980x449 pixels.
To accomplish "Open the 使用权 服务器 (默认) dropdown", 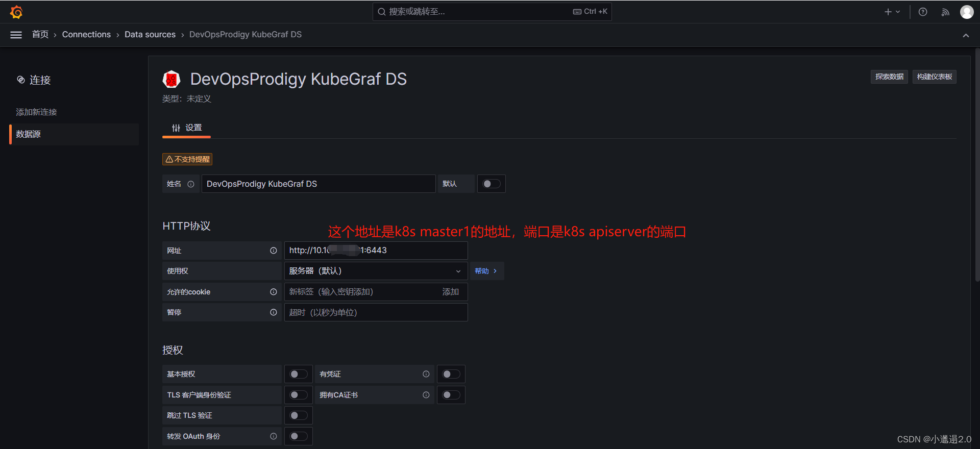I will [x=376, y=271].
